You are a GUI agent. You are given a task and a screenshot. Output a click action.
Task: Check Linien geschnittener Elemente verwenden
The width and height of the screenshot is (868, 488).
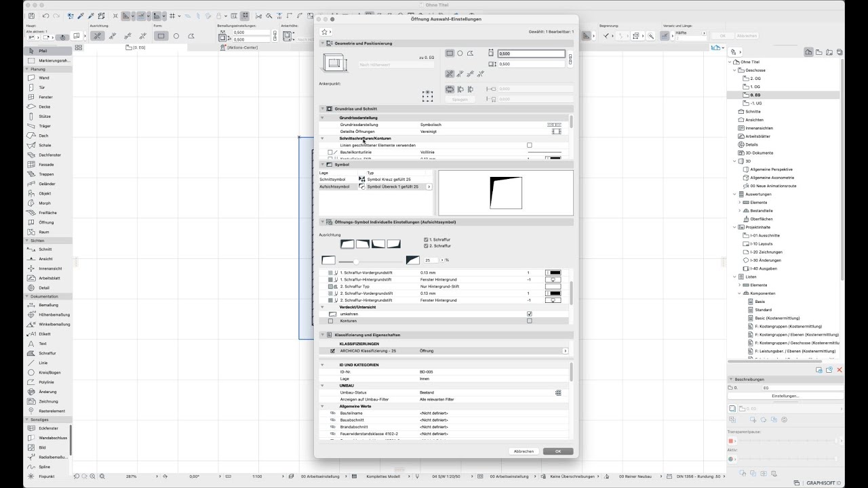click(530, 145)
